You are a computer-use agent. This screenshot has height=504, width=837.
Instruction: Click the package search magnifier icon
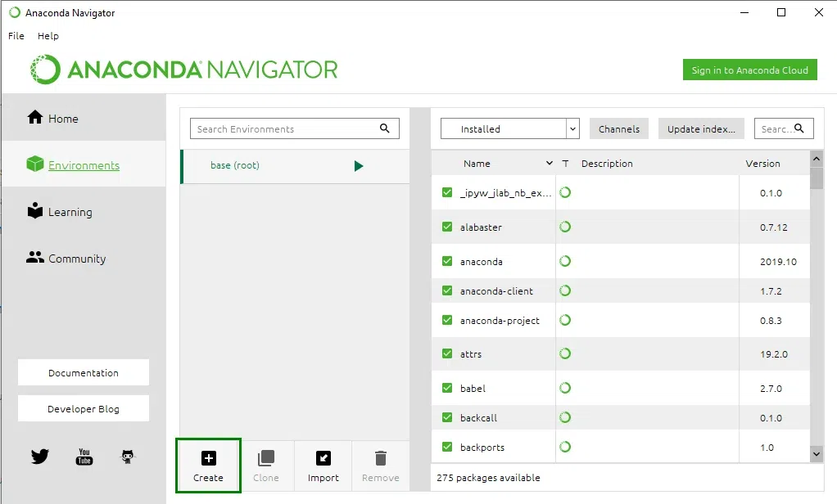(x=799, y=128)
